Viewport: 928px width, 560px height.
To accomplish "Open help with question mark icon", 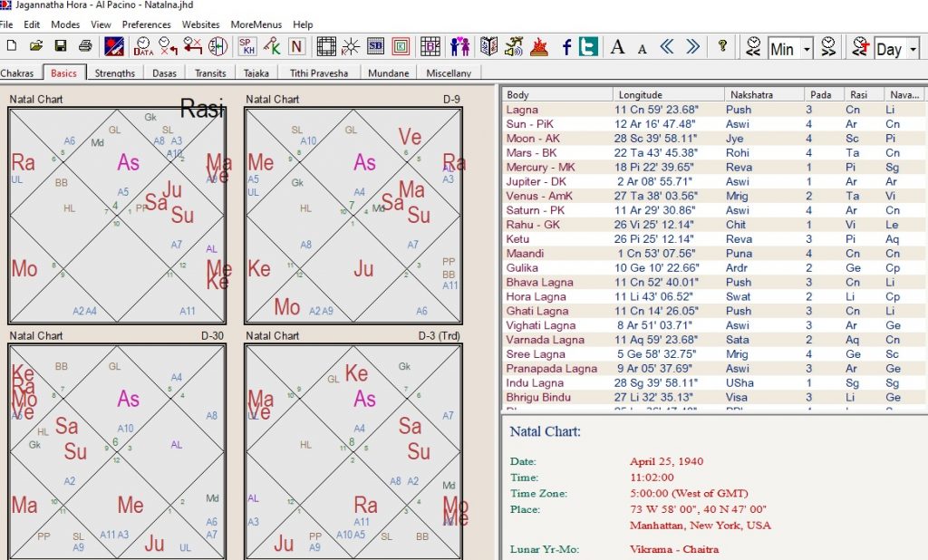I will (x=722, y=46).
